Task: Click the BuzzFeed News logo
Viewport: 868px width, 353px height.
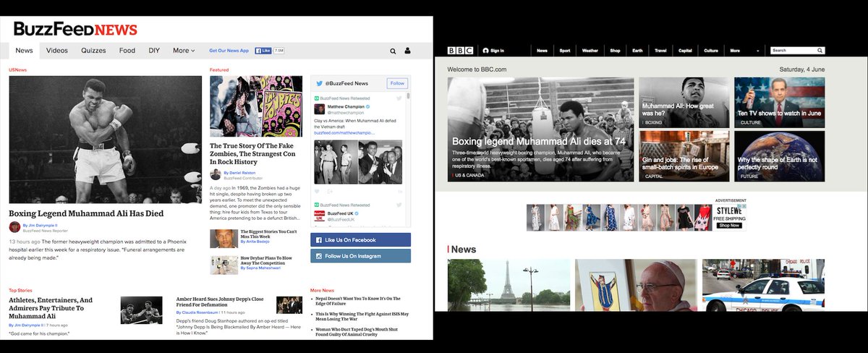Action: (x=75, y=30)
